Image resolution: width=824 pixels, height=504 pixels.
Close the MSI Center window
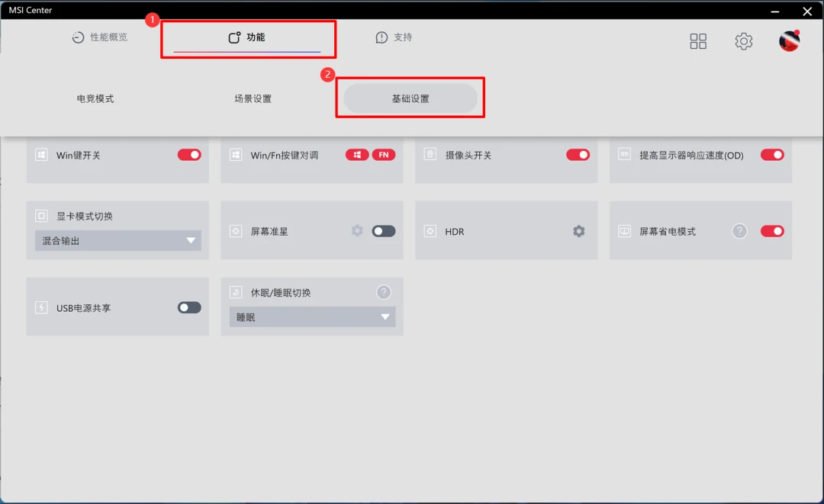(x=807, y=11)
